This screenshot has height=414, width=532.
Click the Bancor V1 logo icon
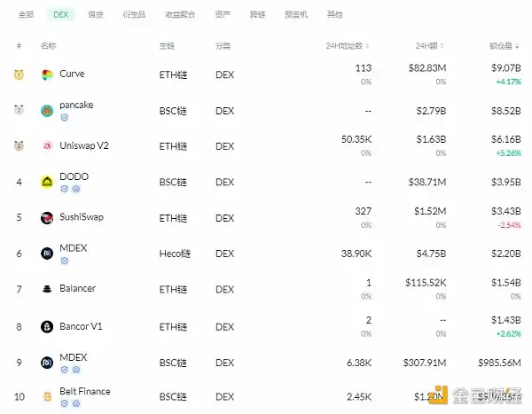tap(47, 326)
